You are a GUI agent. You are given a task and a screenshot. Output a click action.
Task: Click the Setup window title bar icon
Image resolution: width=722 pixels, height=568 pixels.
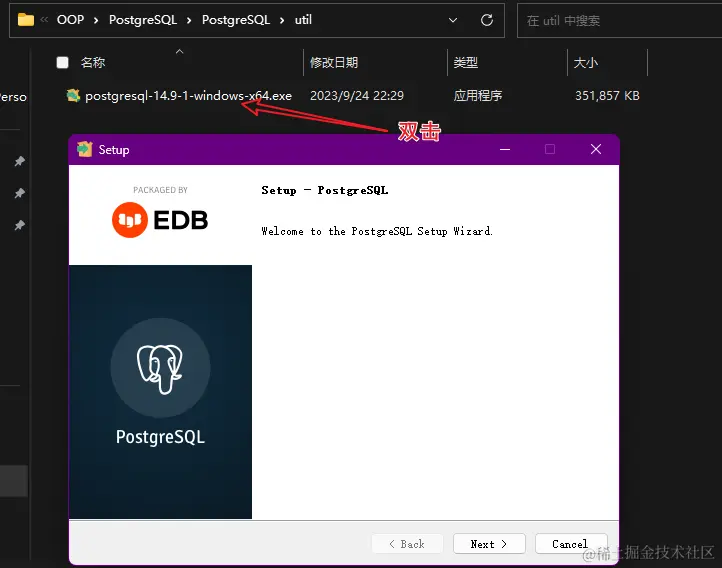[84, 149]
